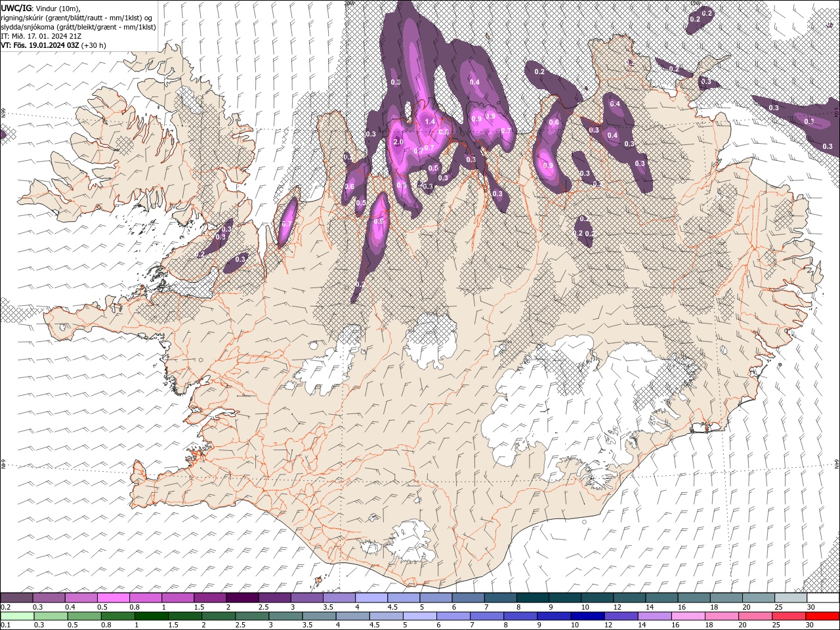Select the 1–1.5 darkest green rain legend swatch
Screen dimensions: 840x630
tap(151, 616)
